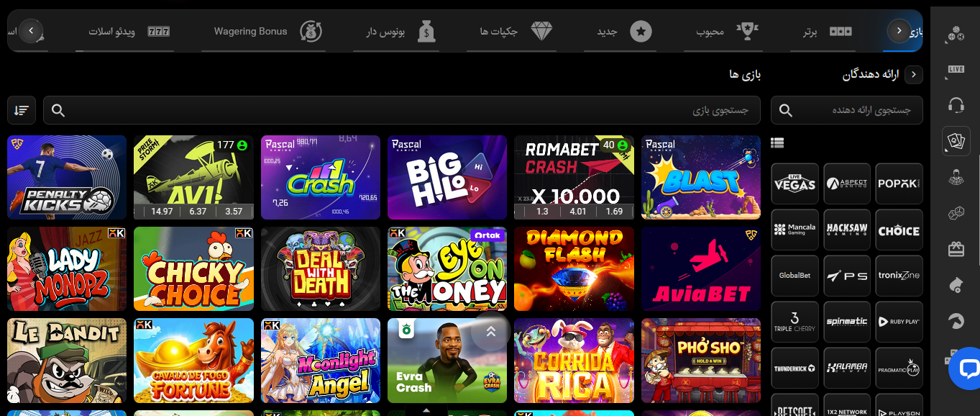This screenshot has width=980, height=416.
Task: Toggle the provider list view icon
Action: coord(777,143)
